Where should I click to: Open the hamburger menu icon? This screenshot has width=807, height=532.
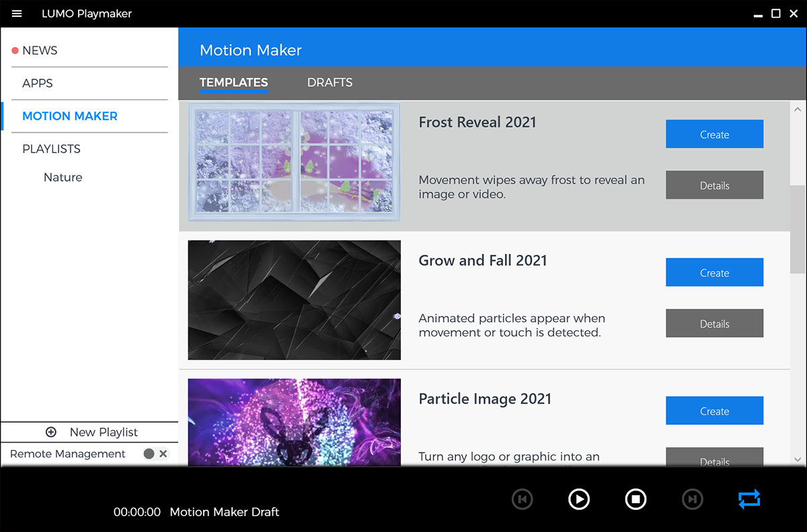tap(17, 13)
